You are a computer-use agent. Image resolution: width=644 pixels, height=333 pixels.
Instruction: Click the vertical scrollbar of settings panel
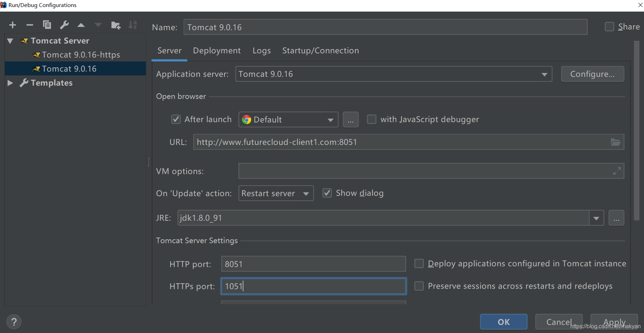[x=637, y=131]
